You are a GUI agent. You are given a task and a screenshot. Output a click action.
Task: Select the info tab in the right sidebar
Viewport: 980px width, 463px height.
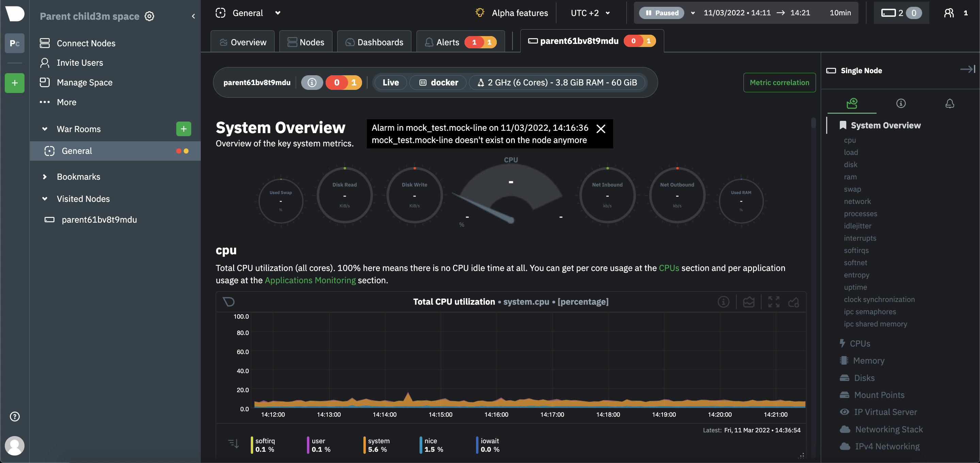pyautogui.click(x=900, y=103)
